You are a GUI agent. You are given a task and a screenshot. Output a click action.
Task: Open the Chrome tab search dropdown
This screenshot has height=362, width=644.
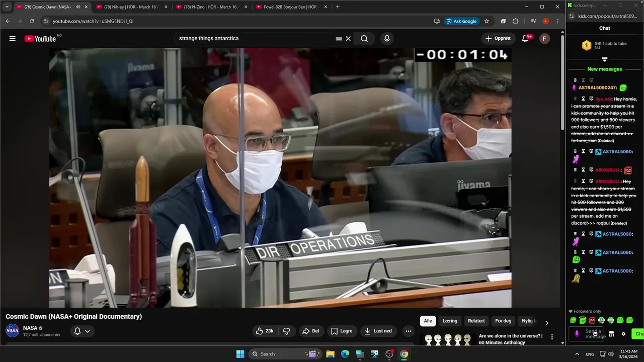(x=7, y=7)
